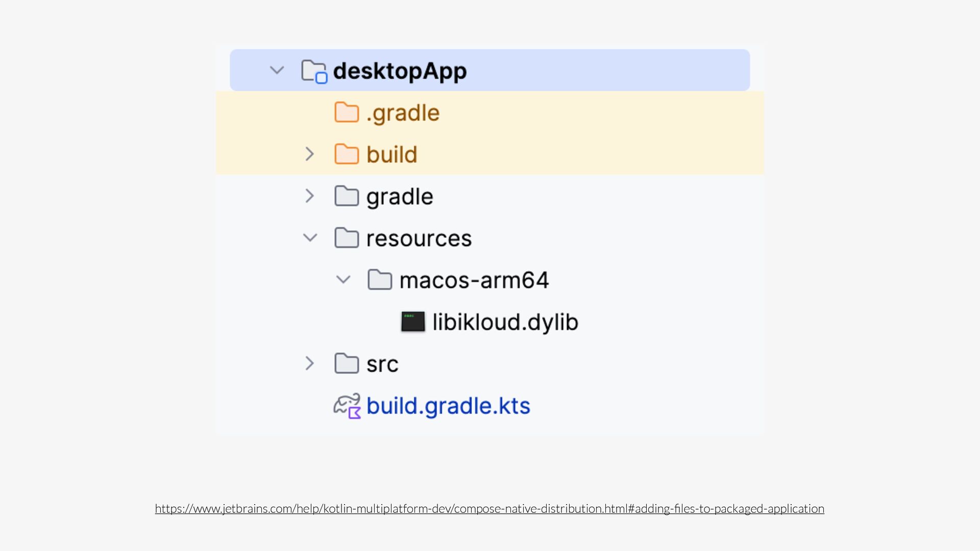Expand the build directory chevron
This screenshot has width=980, height=551.
point(309,154)
